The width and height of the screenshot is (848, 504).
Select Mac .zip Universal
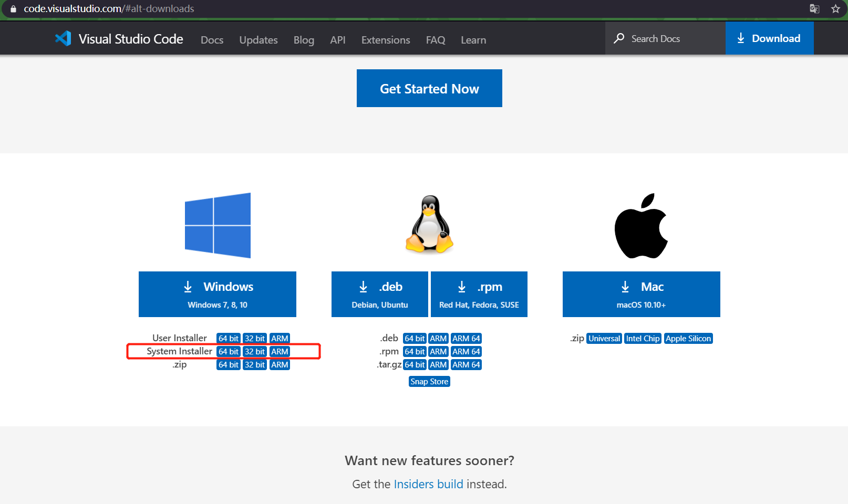tap(604, 339)
